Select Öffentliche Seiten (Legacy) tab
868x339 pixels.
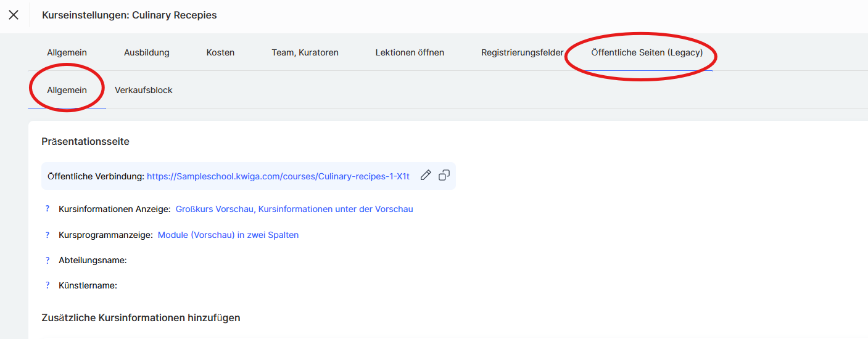pos(647,52)
